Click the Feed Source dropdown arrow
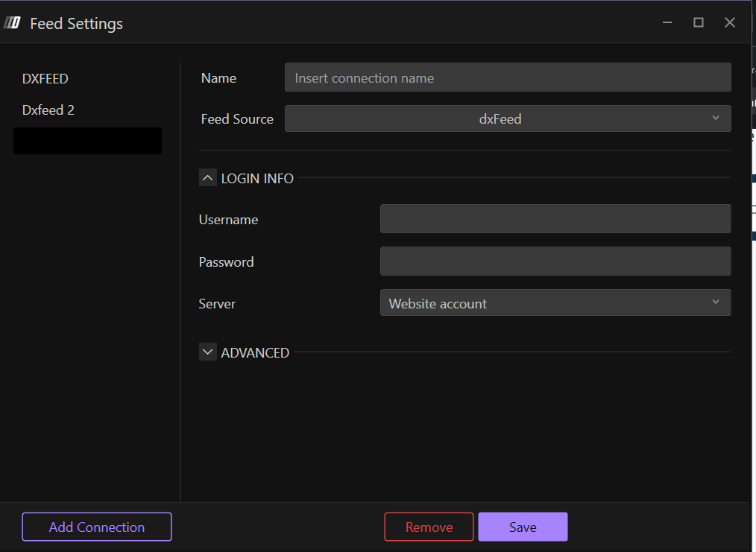The height and width of the screenshot is (552, 756). (716, 118)
